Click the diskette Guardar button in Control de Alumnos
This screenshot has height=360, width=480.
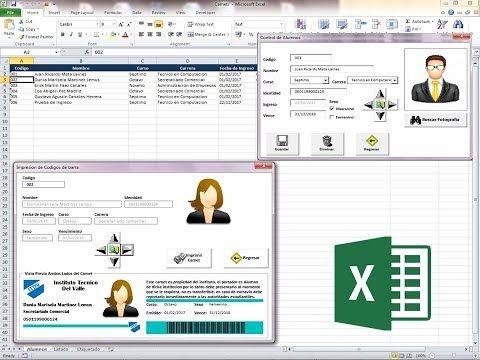click(282, 144)
